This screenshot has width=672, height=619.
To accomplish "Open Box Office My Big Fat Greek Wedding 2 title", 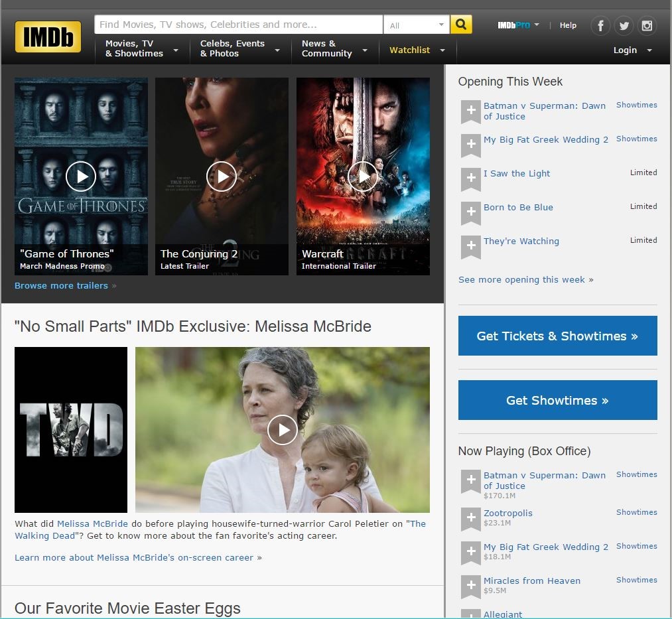I will 545,547.
